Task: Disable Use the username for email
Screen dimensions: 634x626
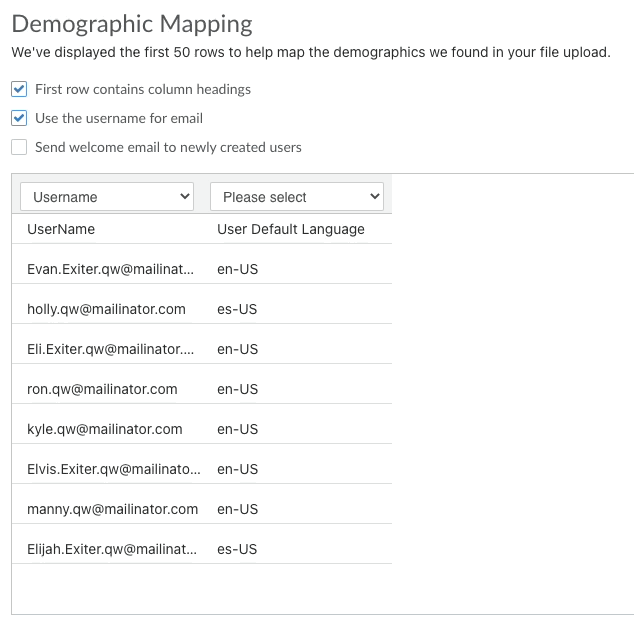Action: click(x=19, y=118)
